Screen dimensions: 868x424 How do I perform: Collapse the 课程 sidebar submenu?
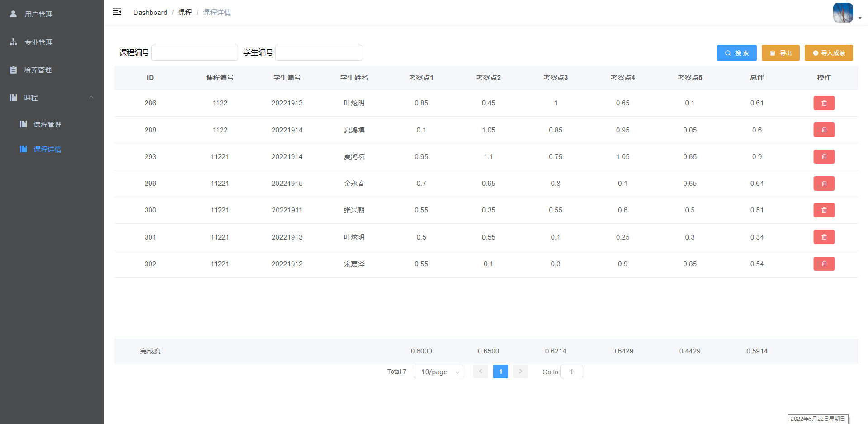tap(52, 98)
